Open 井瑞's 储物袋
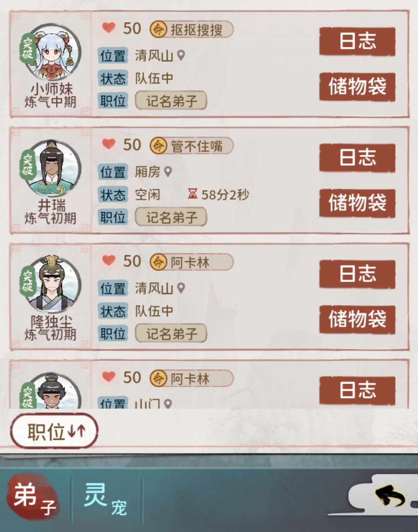This screenshot has width=418, height=532. pos(357,203)
